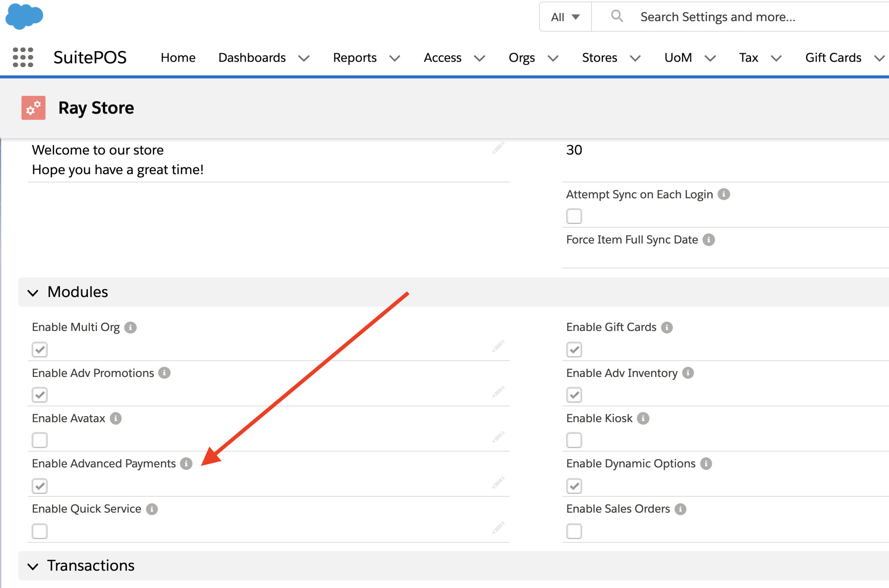Toggle the Enable Quick Service checkbox
Screen dimensions: 889x588
(40, 531)
